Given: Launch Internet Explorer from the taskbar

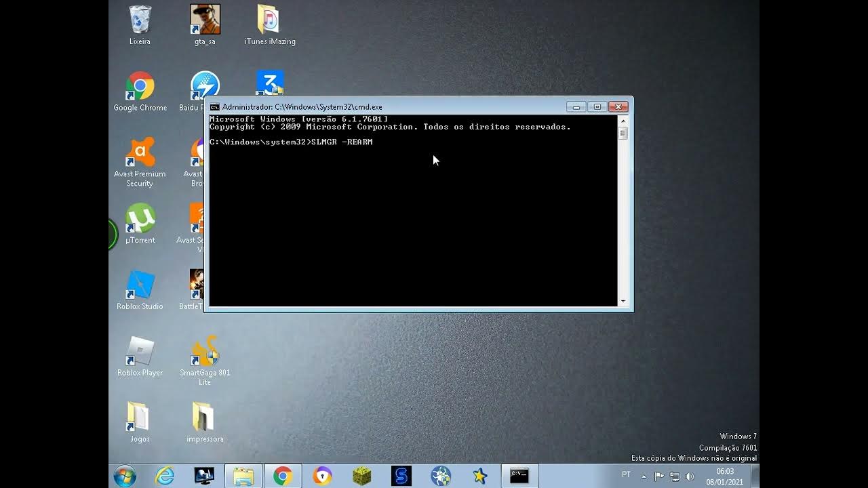Looking at the screenshot, I should (165, 476).
